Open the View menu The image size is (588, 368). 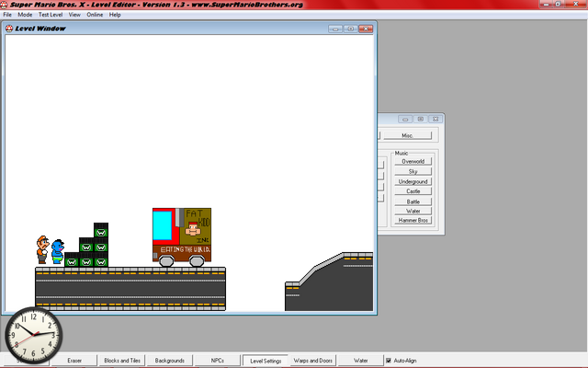[x=74, y=15]
